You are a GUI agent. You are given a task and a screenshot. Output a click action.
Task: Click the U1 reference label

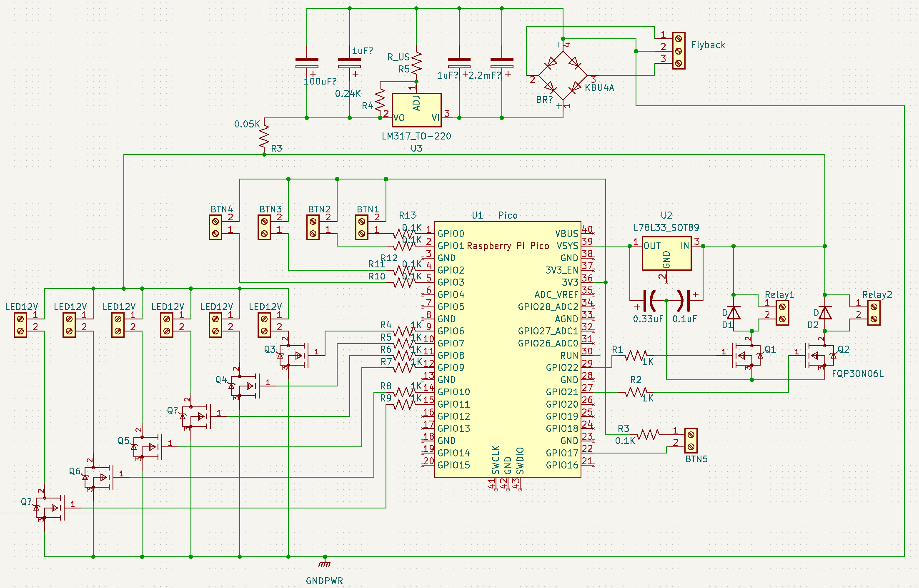point(477,215)
